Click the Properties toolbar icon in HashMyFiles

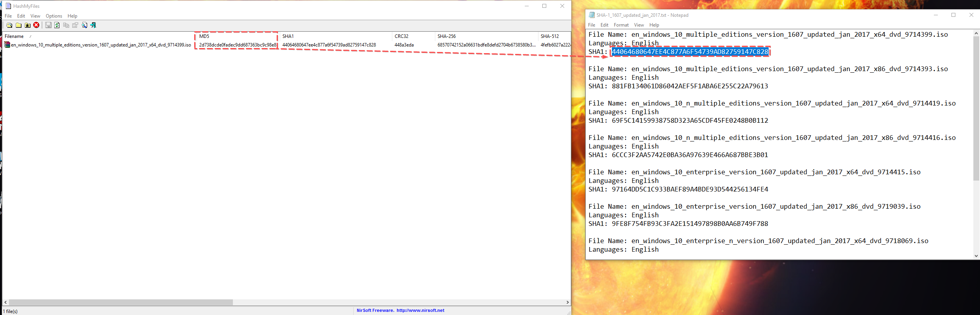(75, 25)
